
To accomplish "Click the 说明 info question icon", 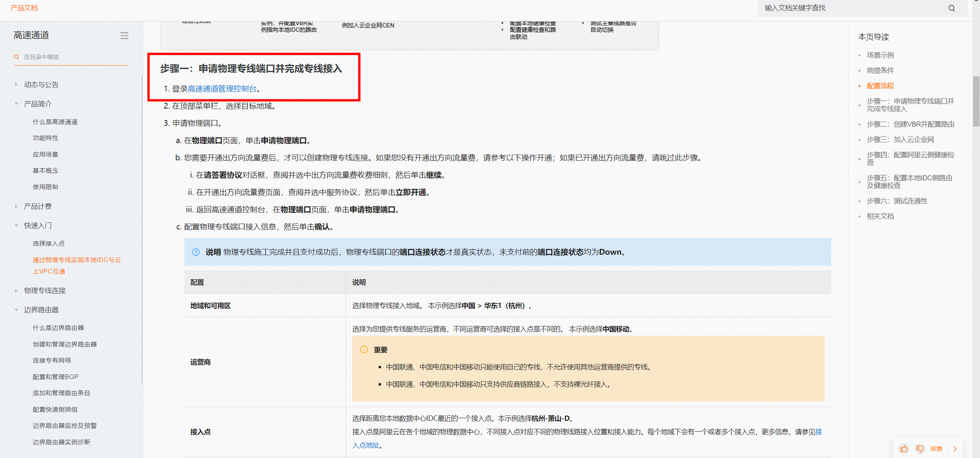I will tap(196, 252).
